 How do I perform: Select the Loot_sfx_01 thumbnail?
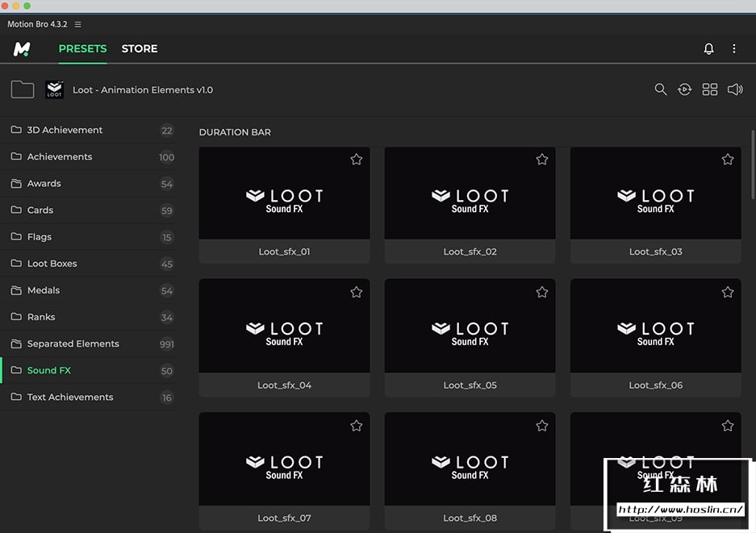point(285,194)
